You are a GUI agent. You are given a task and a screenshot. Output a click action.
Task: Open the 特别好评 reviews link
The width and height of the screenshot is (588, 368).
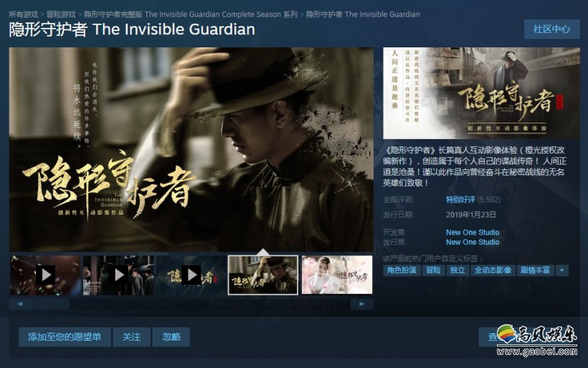[460, 199]
